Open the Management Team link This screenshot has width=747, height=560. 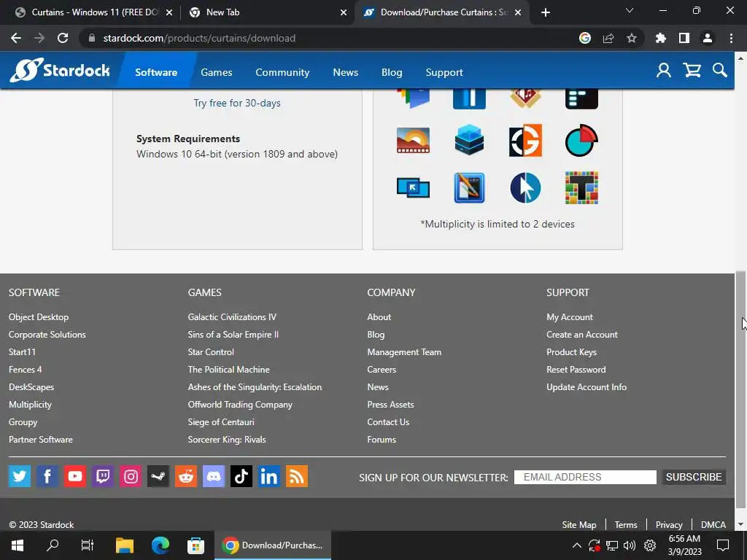404,352
